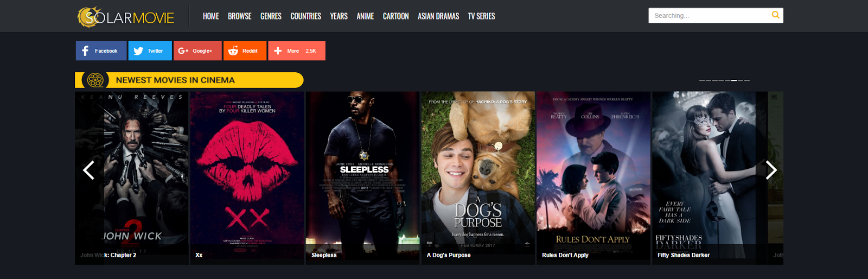Go to the Cartoon section
This screenshot has height=279, width=868.
396,16
